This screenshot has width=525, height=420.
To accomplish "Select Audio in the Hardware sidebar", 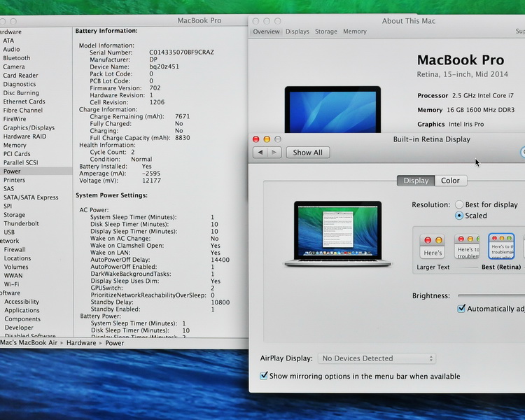I will [11, 49].
